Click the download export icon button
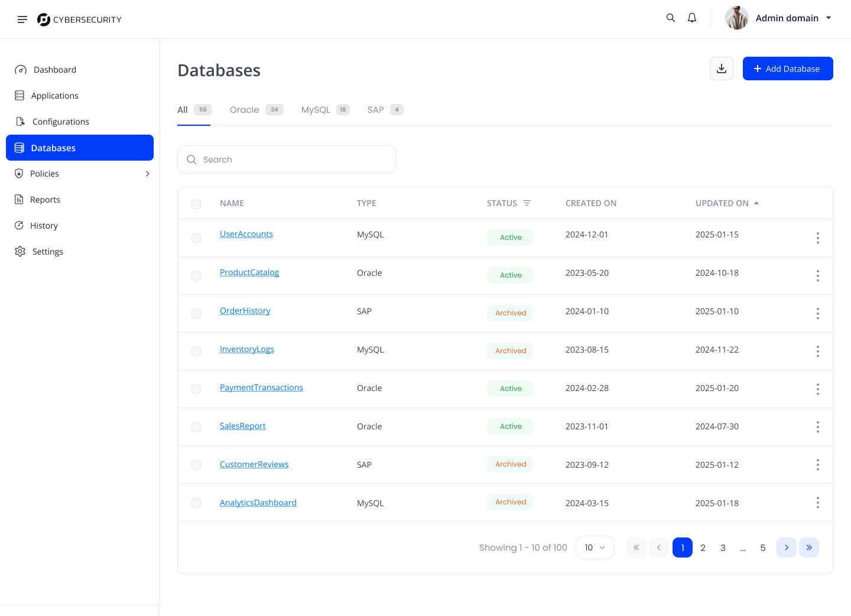Screen dimensions: 851x616 tap(722, 69)
